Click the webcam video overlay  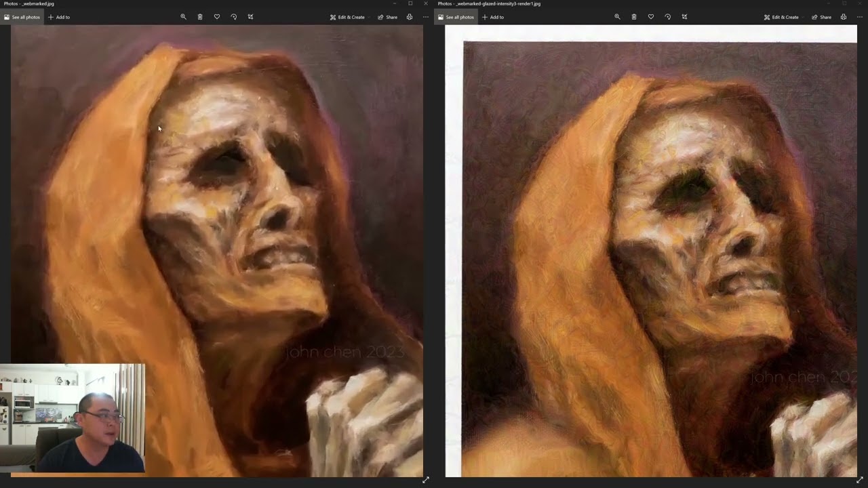click(x=73, y=418)
